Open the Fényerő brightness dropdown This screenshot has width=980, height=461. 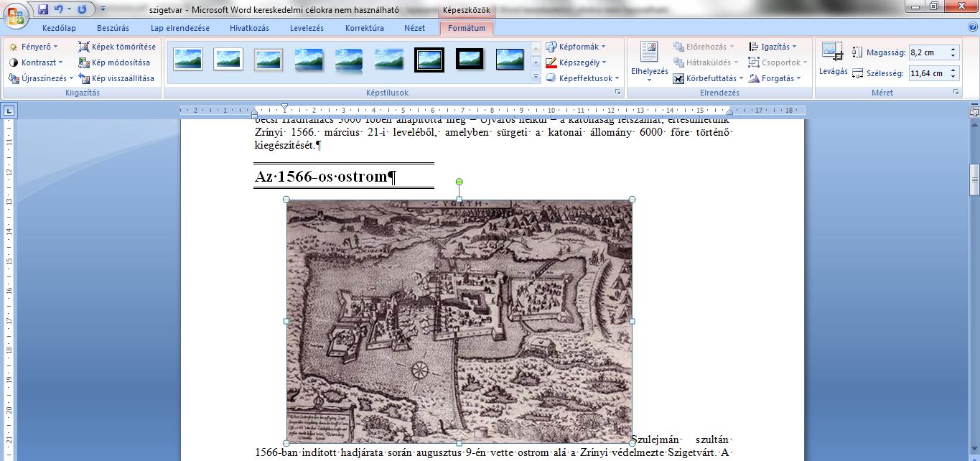click(x=34, y=47)
